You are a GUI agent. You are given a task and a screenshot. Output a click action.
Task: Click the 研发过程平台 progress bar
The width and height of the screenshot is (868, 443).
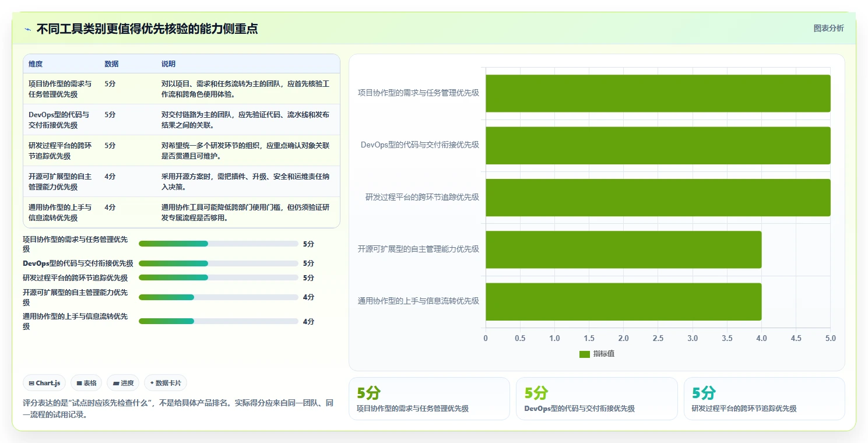click(219, 277)
